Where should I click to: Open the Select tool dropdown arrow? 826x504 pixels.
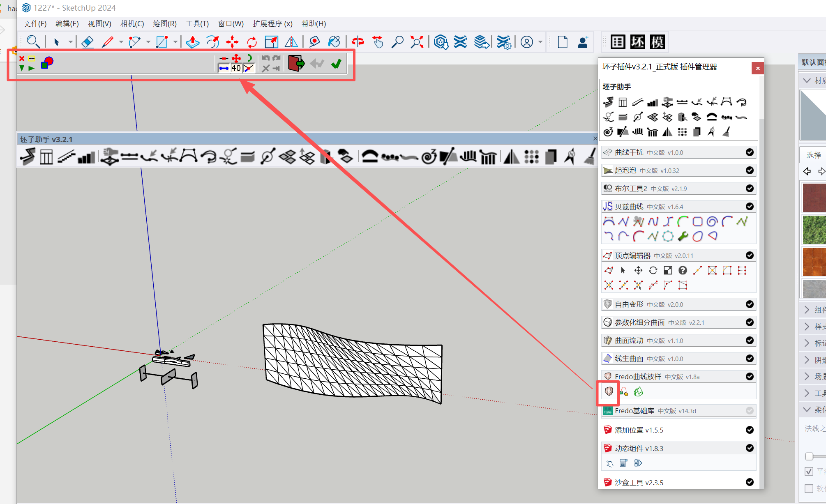(71, 42)
